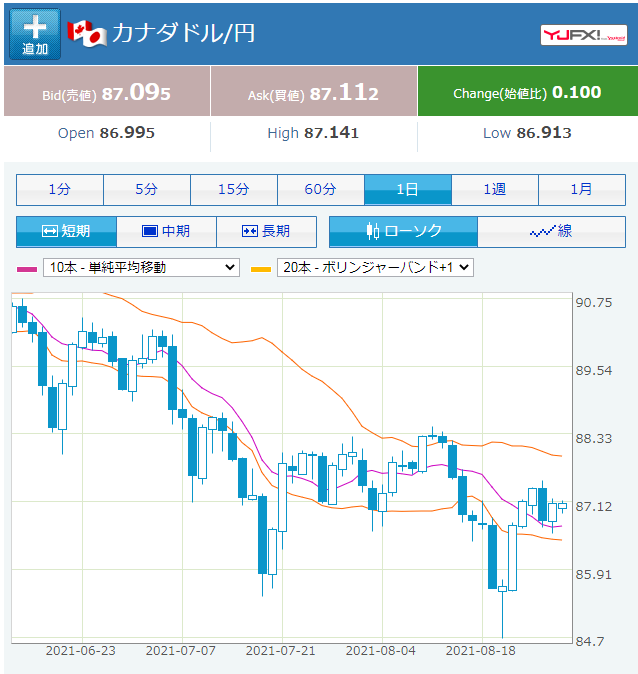Click the Change(始値比) 0.100 box

point(528,91)
